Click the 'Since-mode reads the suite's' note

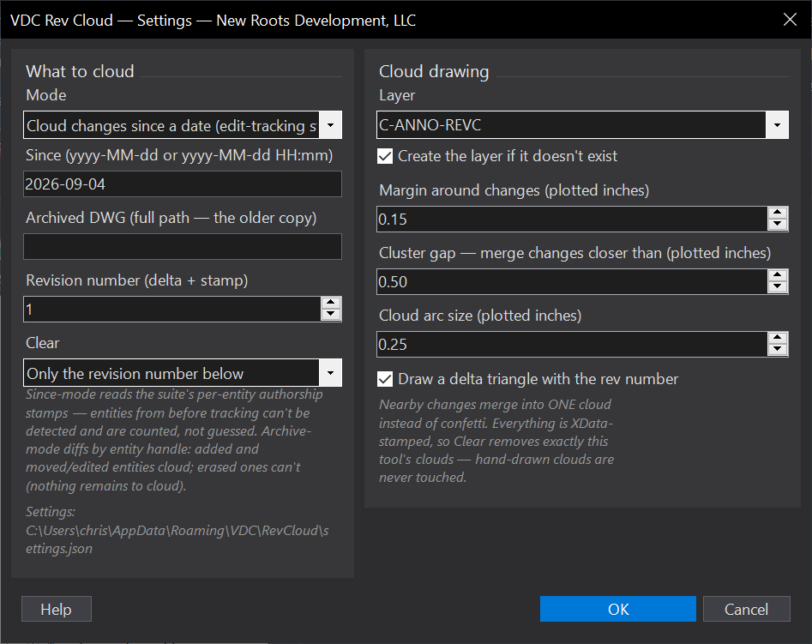175,440
